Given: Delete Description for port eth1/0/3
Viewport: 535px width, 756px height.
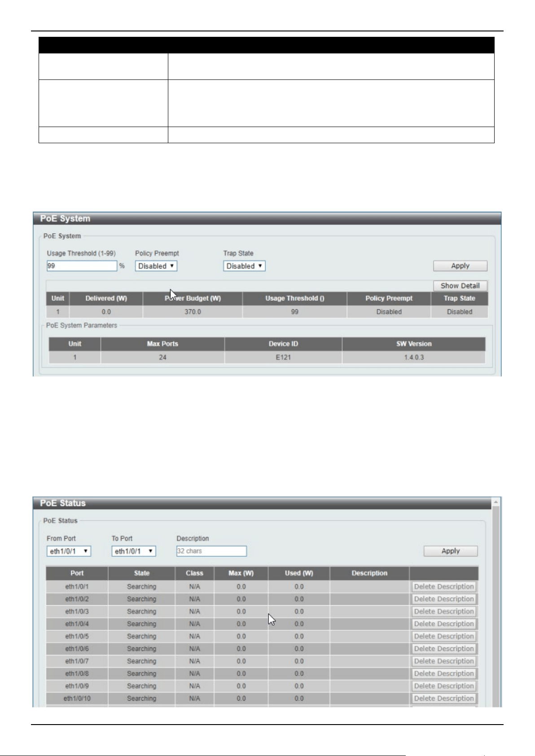Looking at the screenshot, I should (x=444, y=611).
